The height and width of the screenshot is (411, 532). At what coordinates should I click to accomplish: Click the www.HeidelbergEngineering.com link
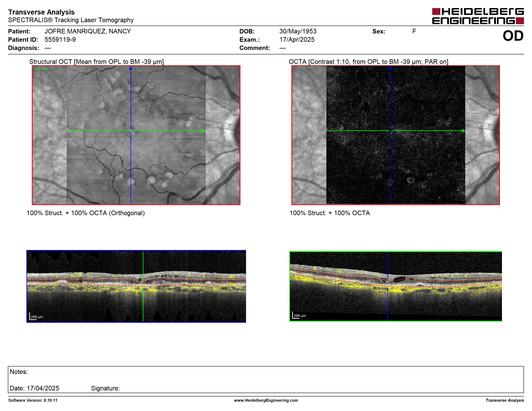point(266,400)
